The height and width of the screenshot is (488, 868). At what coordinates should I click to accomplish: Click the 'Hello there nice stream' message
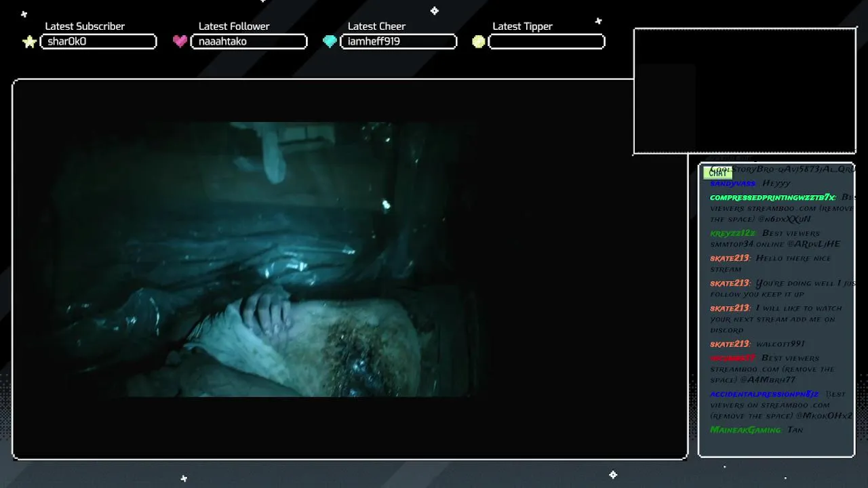point(770,264)
